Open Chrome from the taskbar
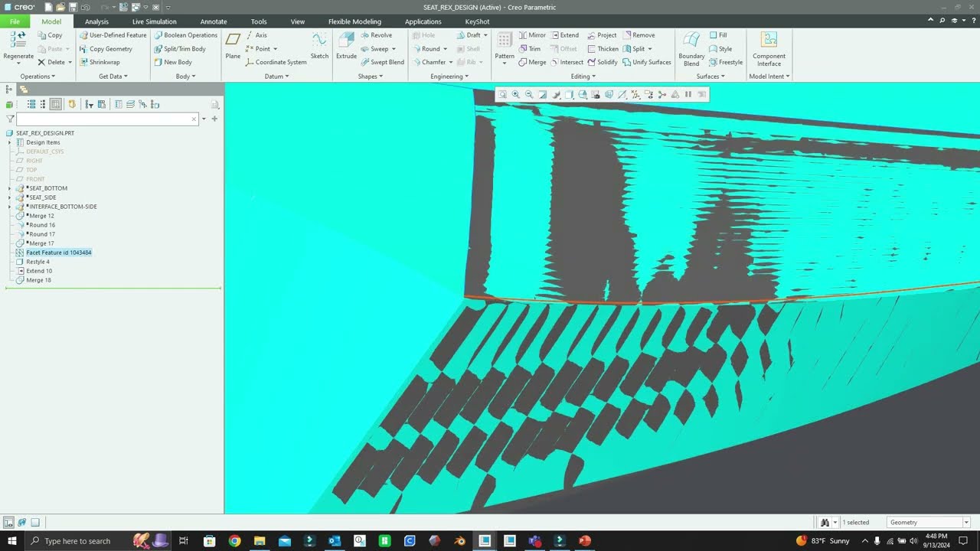 pos(234,541)
